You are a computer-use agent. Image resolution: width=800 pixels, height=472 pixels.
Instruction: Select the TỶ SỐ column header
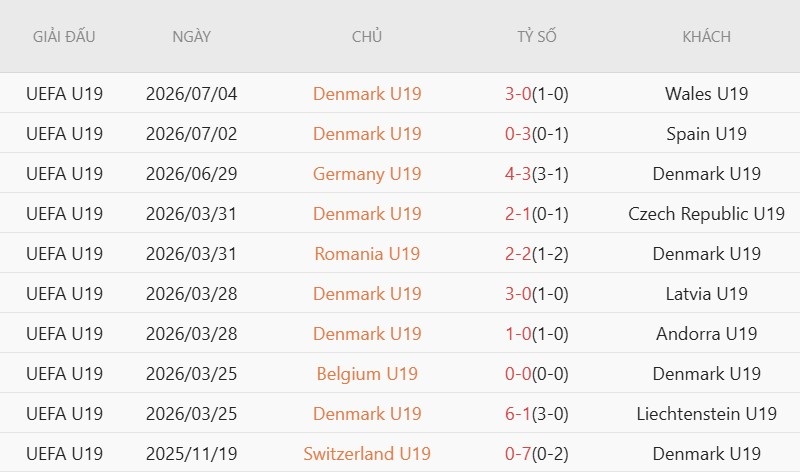click(x=537, y=36)
